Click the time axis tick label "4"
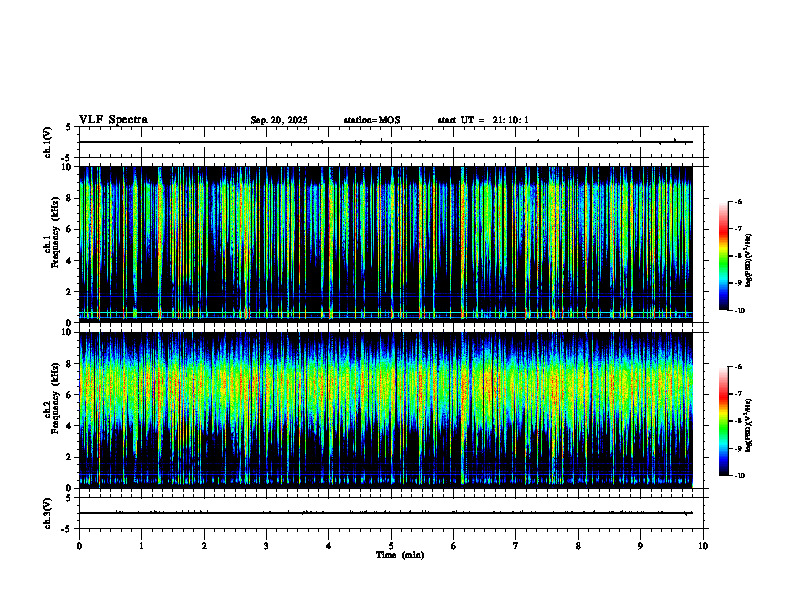This screenshot has width=792, height=612. [329, 546]
